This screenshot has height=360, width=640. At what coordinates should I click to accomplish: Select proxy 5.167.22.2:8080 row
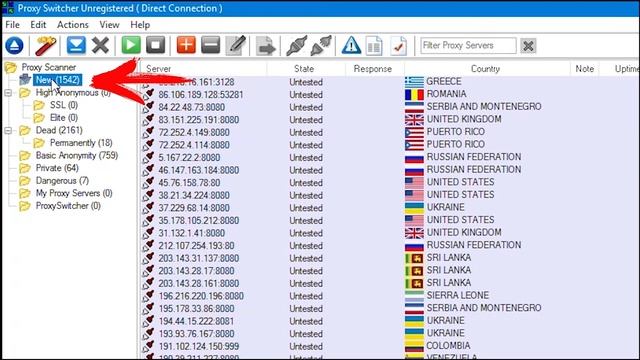click(x=390, y=158)
